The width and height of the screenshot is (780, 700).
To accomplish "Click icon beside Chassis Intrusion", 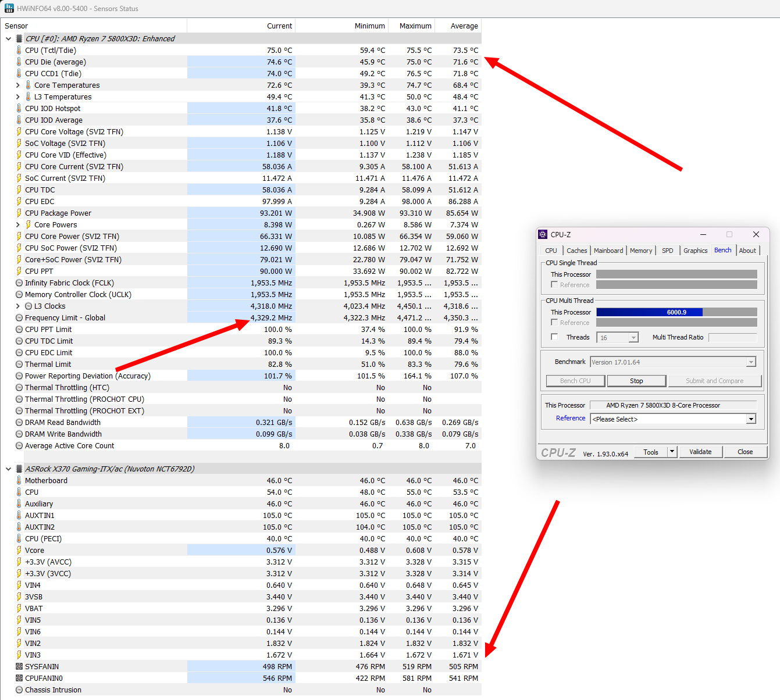I will (19, 690).
